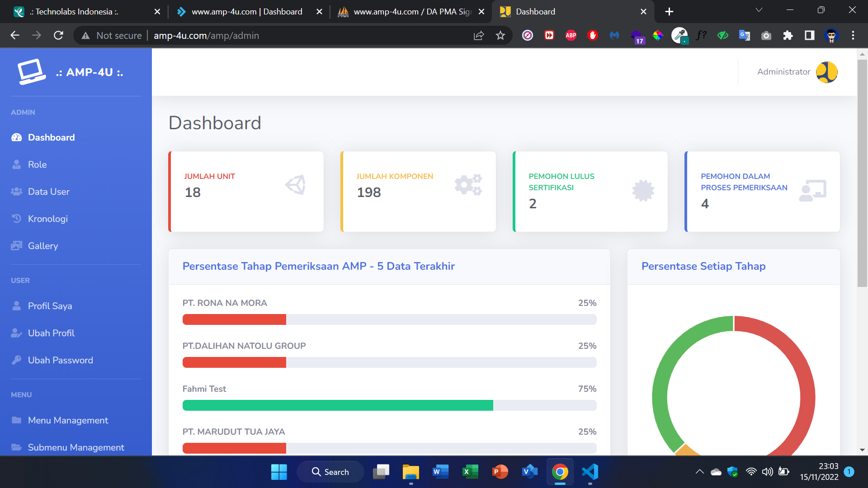This screenshot has width=868, height=488.
Task: Toggle the browser side panel button
Action: click(809, 35)
